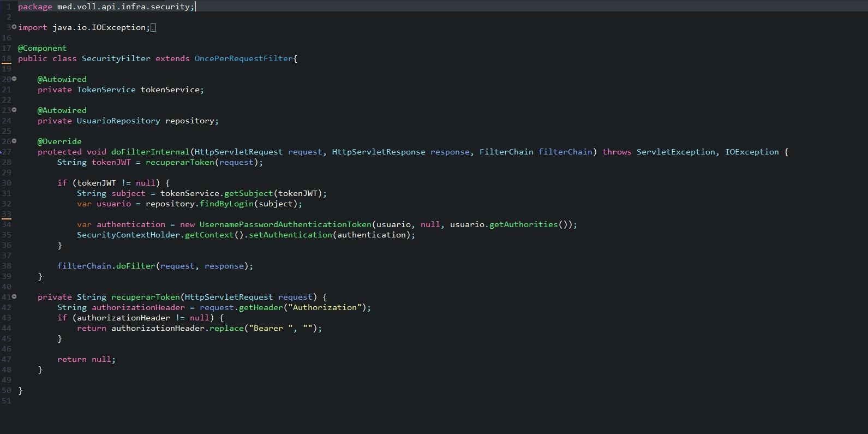Click the "HttpServletResponse" parameter type
Viewport: 868px width, 434px height.
[379, 152]
